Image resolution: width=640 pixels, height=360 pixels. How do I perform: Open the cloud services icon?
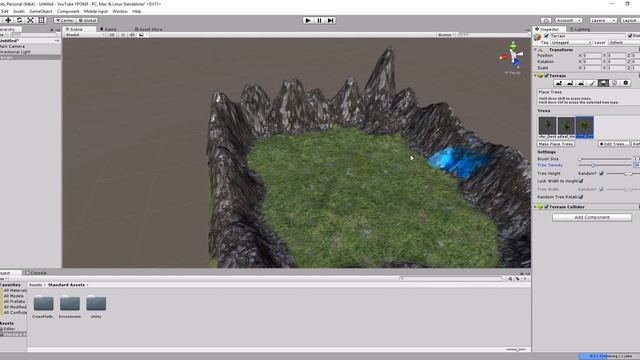point(546,20)
